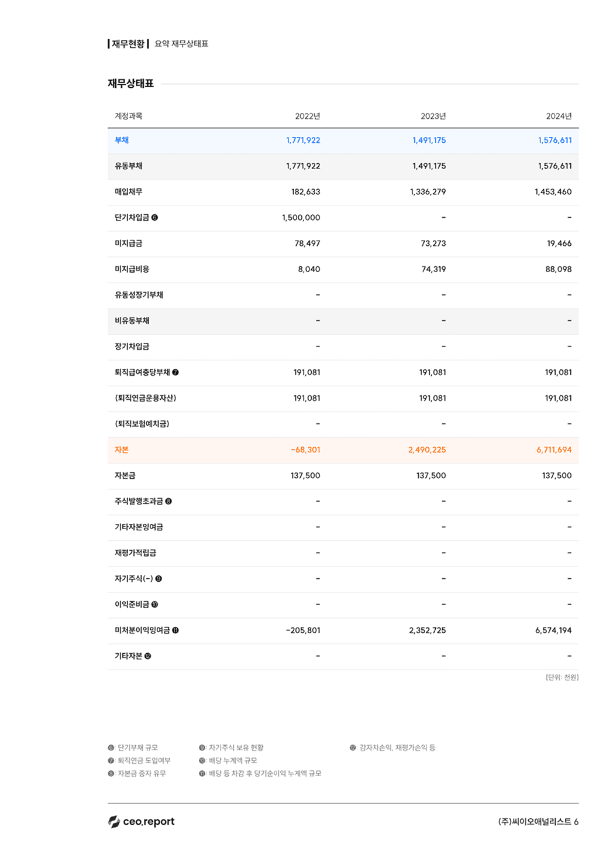Select the 계정과목 table column title
Viewport: 613px width, 868px height.
(x=130, y=115)
